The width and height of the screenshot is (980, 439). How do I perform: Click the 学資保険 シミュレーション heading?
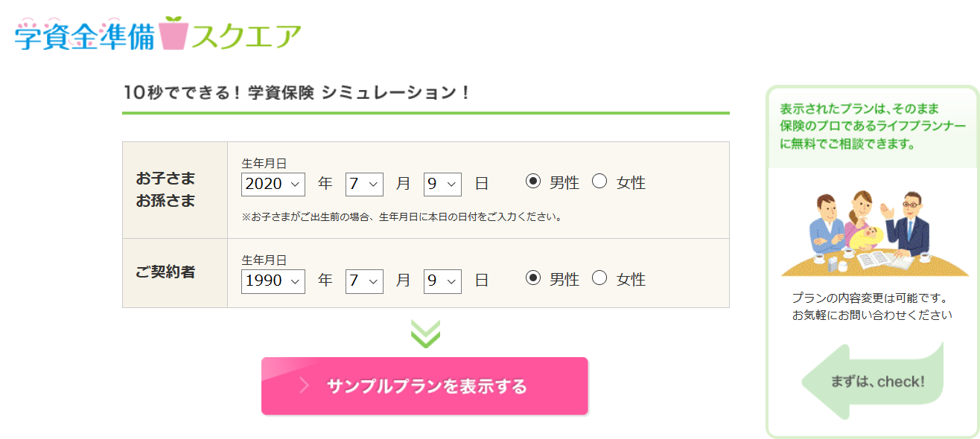click(297, 93)
